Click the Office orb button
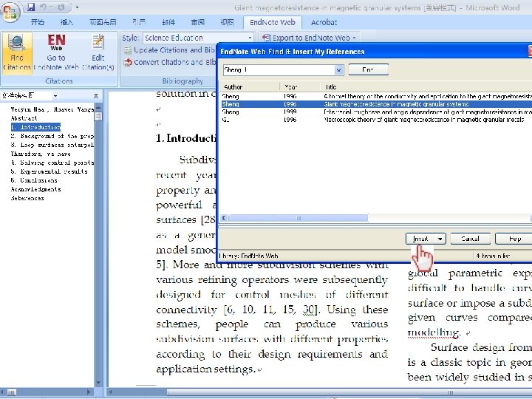 pyautogui.click(x=10, y=12)
